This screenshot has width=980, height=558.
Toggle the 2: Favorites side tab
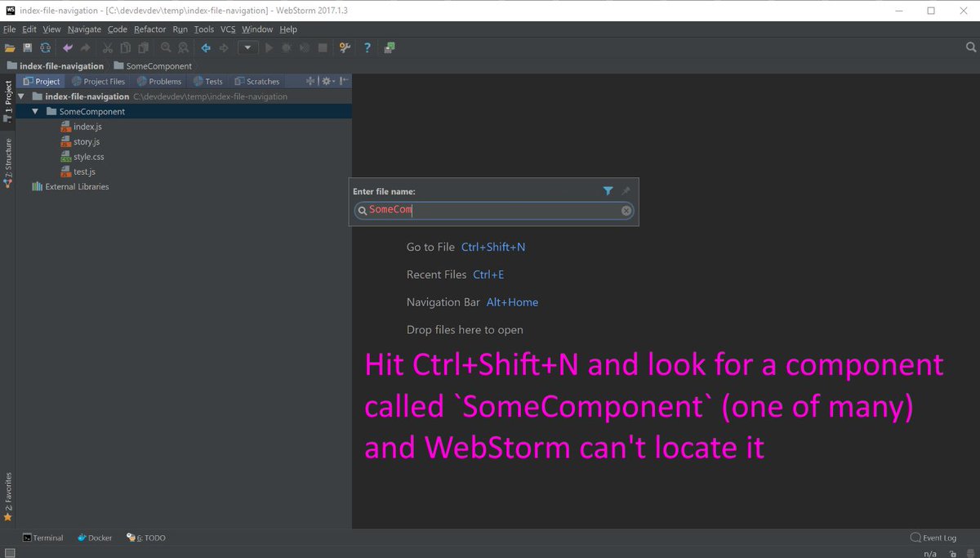pyautogui.click(x=7, y=496)
